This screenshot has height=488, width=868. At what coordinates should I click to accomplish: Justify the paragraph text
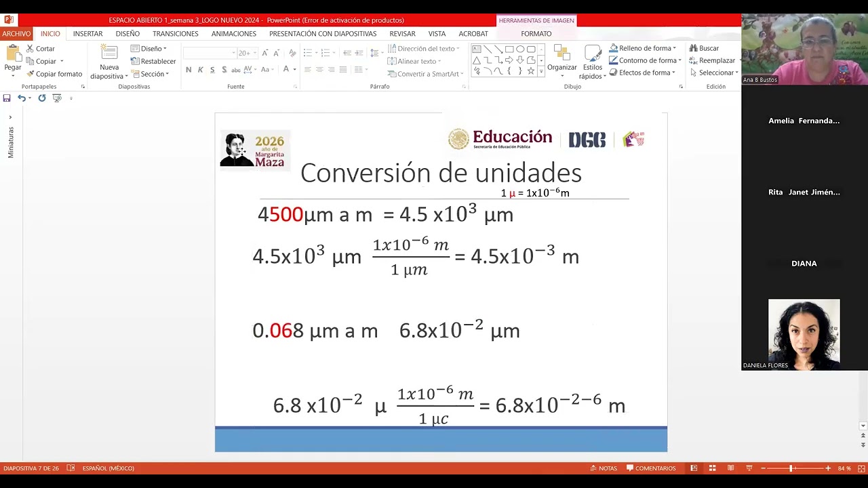click(342, 70)
